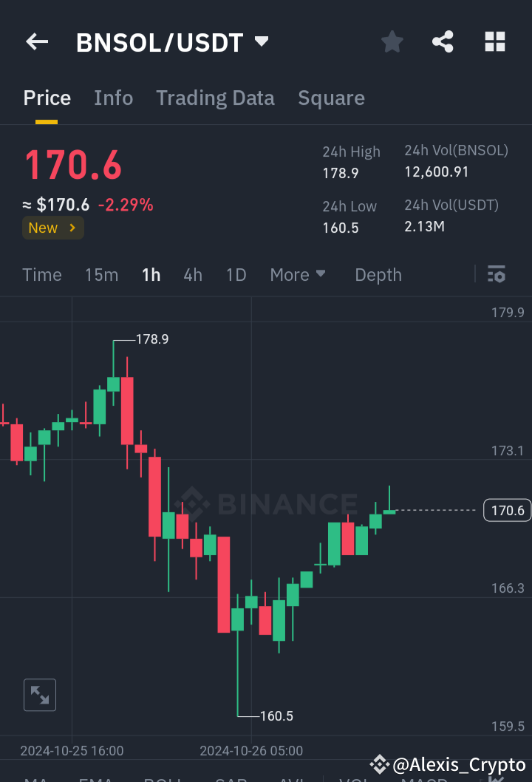Switch to the Trading Data tab
532x782 pixels.
[x=215, y=98]
